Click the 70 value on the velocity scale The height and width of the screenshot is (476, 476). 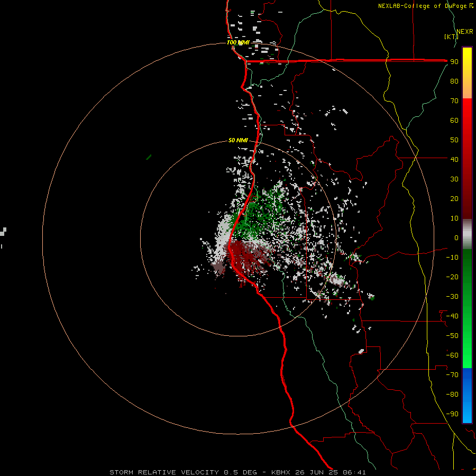click(454, 101)
